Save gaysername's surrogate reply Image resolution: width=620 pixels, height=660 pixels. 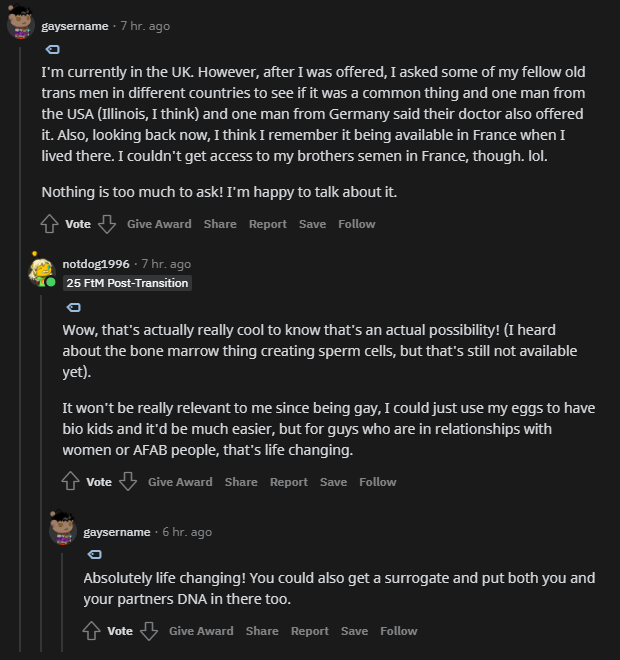[354, 631]
